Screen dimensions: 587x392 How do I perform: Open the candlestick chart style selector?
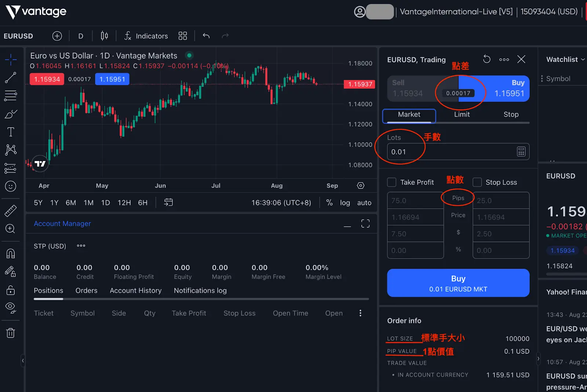(x=104, y=36)
